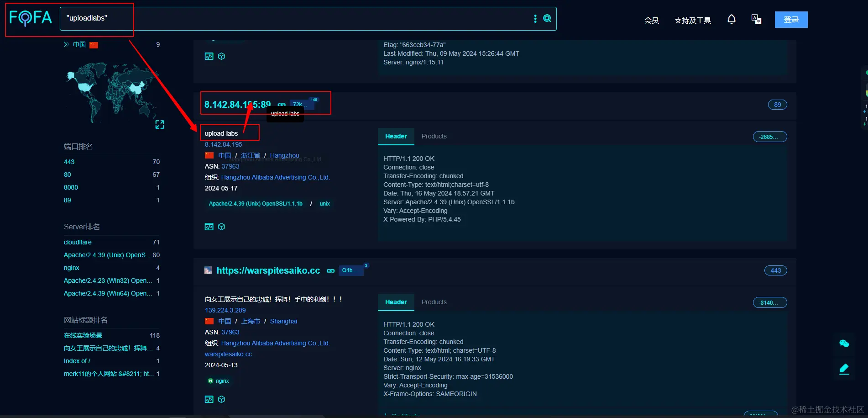Screen dimensions: 868x418
Task: Select Header tab in the warspitesaiko.cc result
Action: point(396,302)
